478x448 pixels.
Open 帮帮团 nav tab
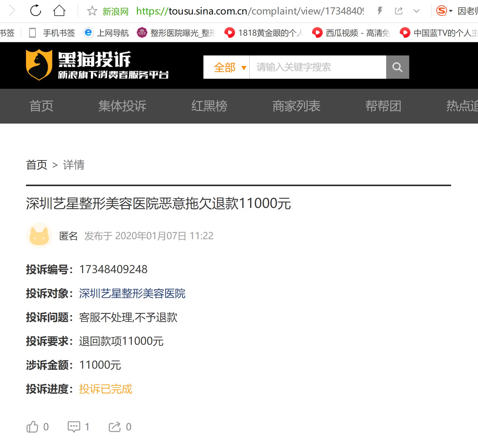tap(384, 106)
